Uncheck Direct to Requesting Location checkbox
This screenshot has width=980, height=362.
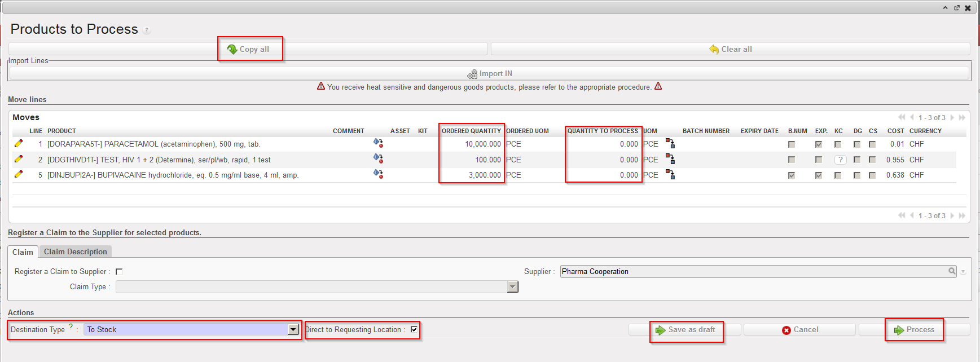point(414,329)
